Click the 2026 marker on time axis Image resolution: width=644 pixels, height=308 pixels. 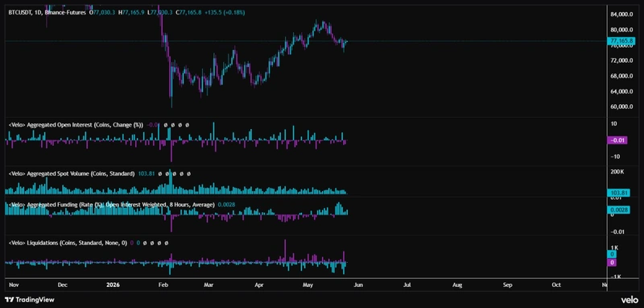[x=113, y=285]
